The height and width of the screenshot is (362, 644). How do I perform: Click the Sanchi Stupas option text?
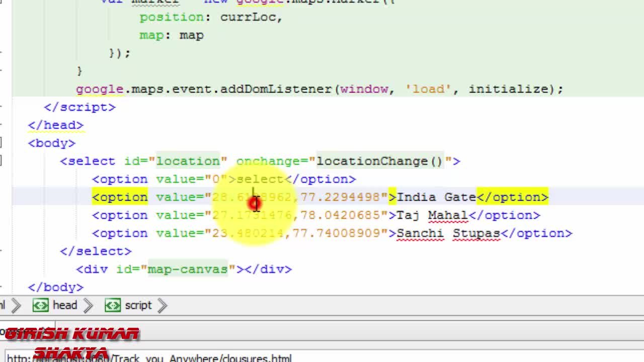tap(448, 233)
